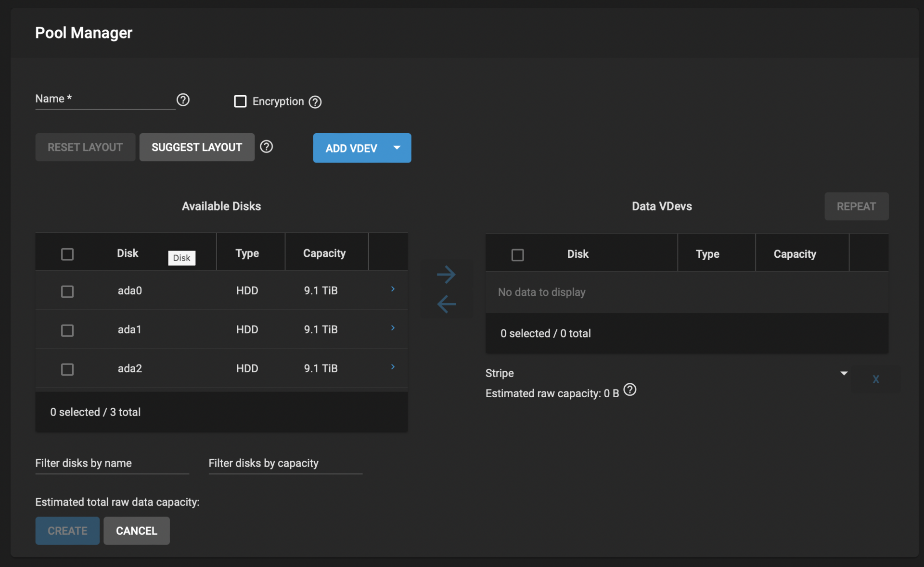The image size is (924, 567).
Task: Click the Repeat button
Action: (856, 206)
